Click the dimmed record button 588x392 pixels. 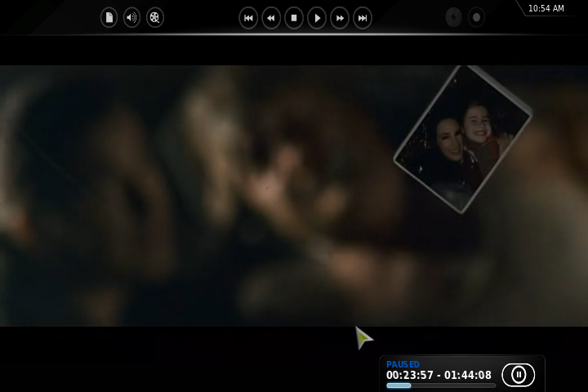(x=476, y=18)
